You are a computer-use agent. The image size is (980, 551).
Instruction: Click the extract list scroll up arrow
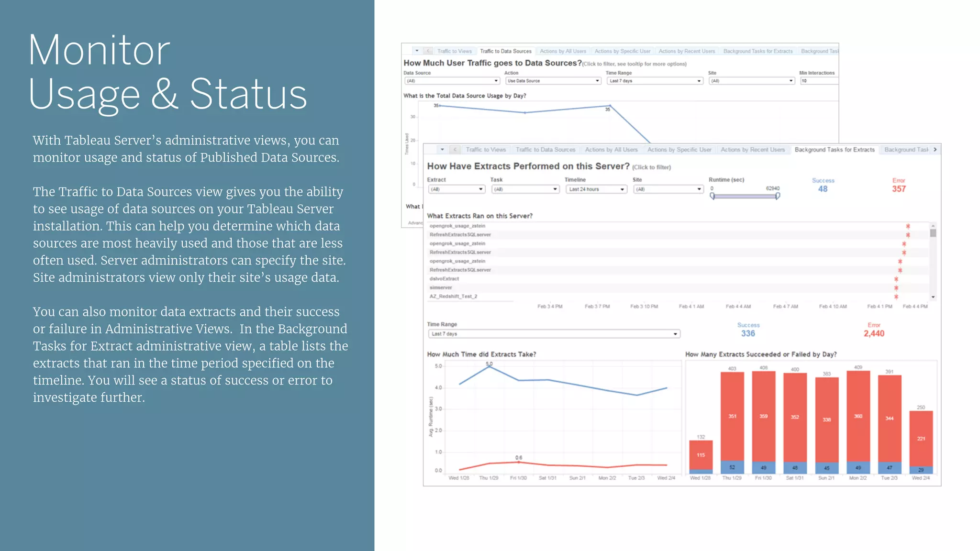coord(933,225)
